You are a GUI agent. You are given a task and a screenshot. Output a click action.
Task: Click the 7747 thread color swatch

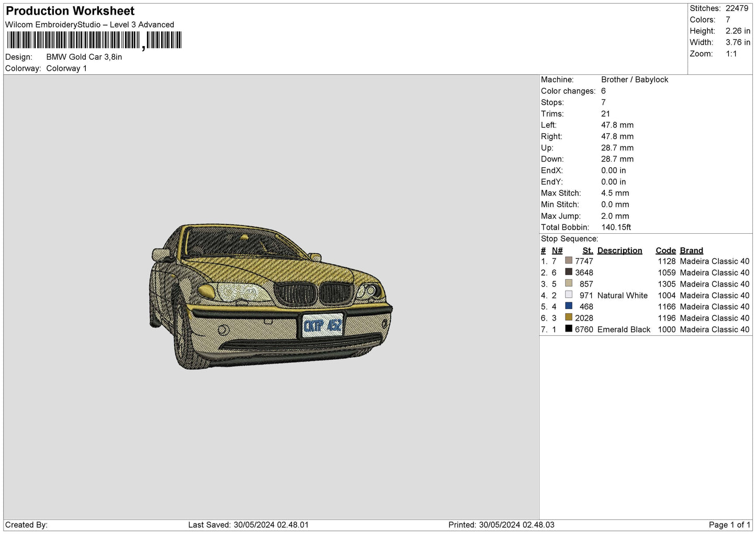point(569,260)
